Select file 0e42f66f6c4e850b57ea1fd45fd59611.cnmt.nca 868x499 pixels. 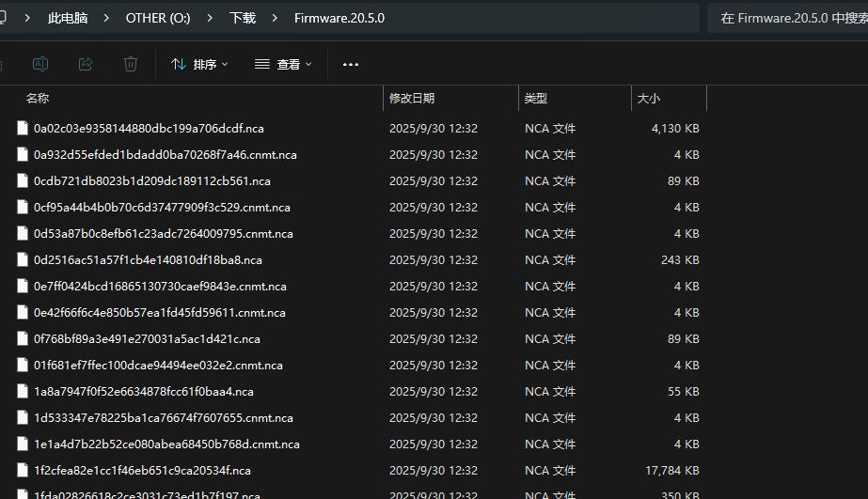click(159, 312)
